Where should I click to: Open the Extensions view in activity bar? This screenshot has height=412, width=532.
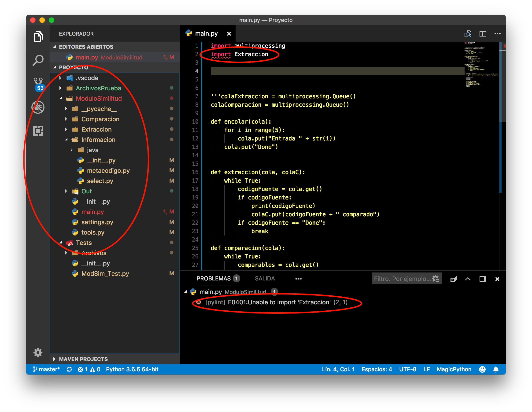(38, 131)
